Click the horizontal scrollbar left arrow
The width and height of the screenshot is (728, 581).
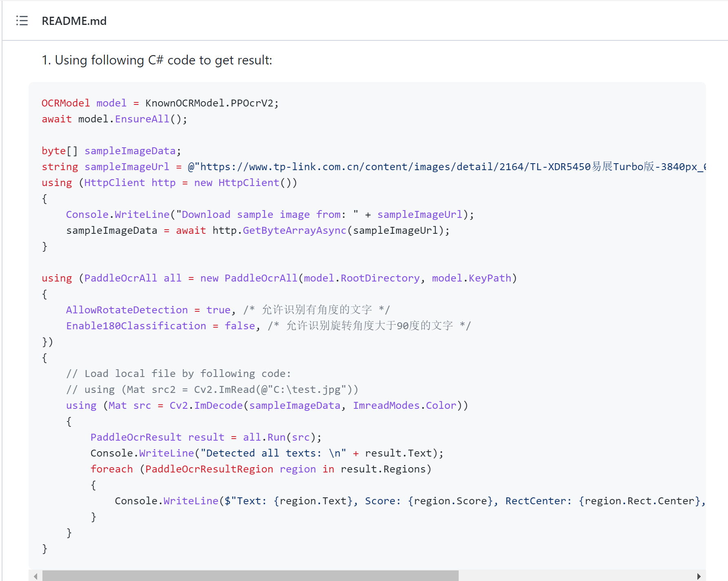pos(36,576)
